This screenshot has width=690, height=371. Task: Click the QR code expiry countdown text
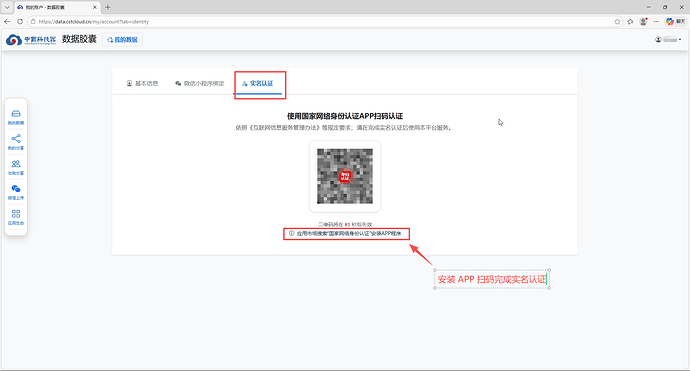click(345, 224)
